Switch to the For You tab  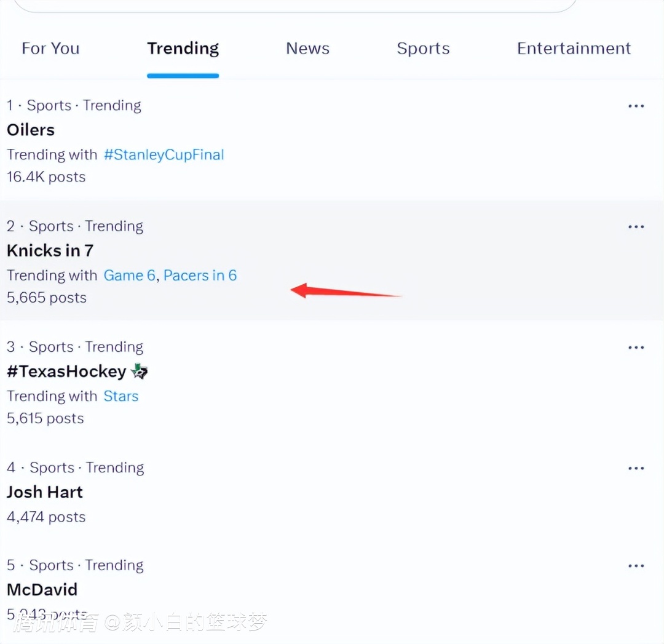pos(50,49)
